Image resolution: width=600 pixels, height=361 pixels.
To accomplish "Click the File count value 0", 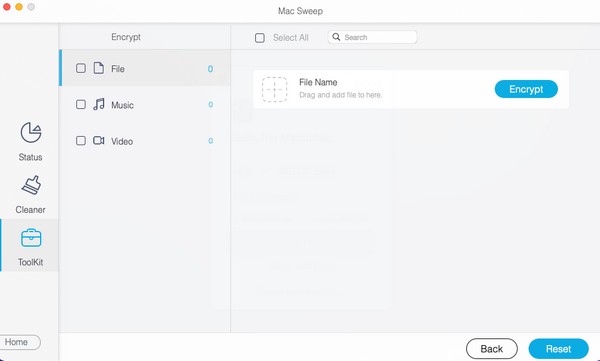I will pos(210,69).
